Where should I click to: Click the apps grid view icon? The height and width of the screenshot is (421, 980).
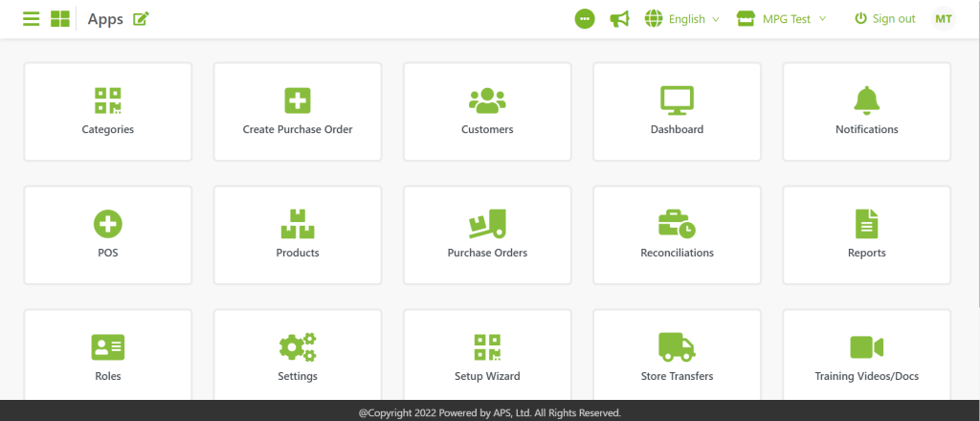click(60, 19)
